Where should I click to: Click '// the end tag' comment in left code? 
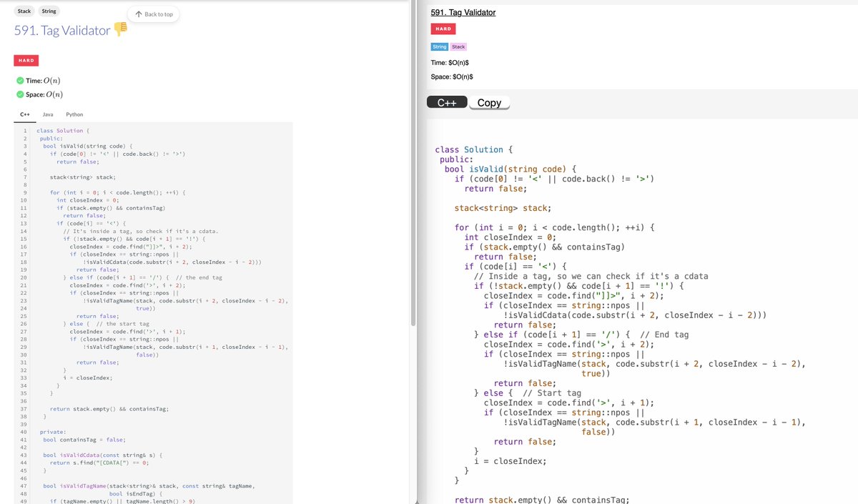pyautogui.click(x=199, y=277)
